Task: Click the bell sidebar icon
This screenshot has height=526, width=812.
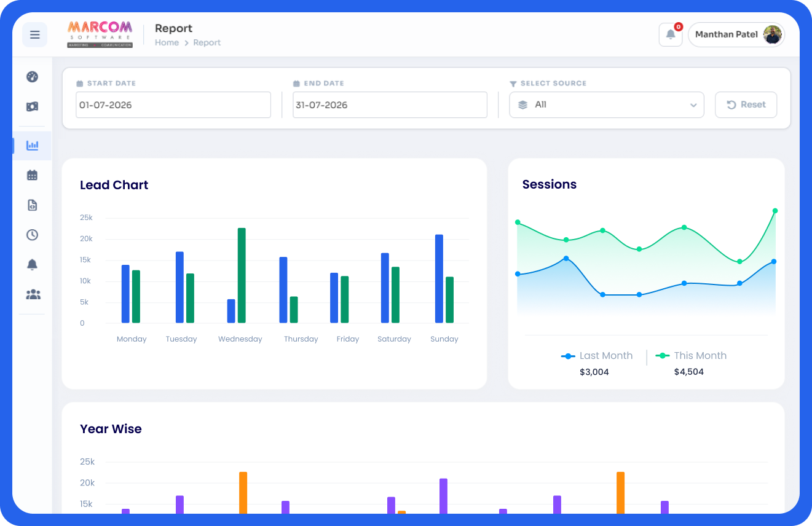Action: (x=33, y=265)
